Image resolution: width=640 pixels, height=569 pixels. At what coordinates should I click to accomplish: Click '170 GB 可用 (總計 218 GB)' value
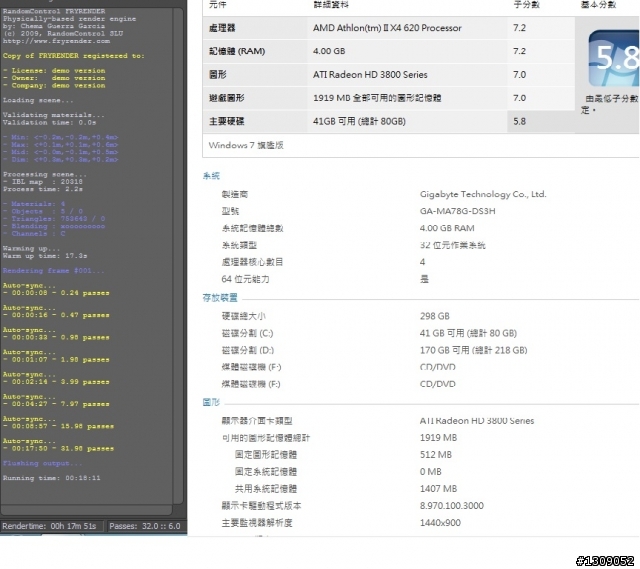coord(473,350)
